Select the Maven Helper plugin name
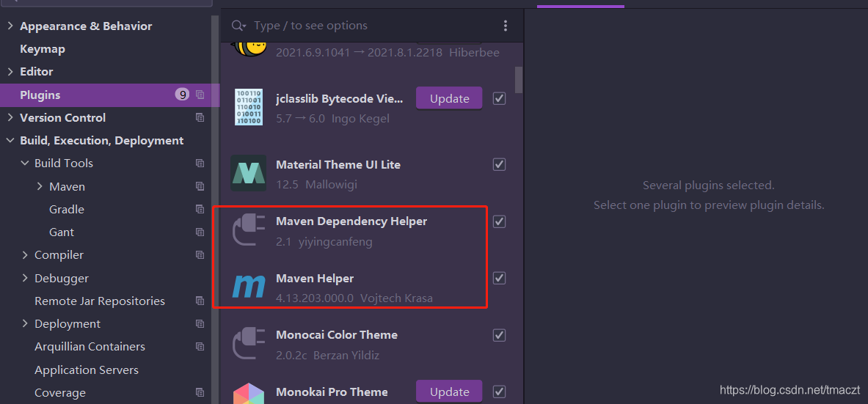 (x=315, y=278)
